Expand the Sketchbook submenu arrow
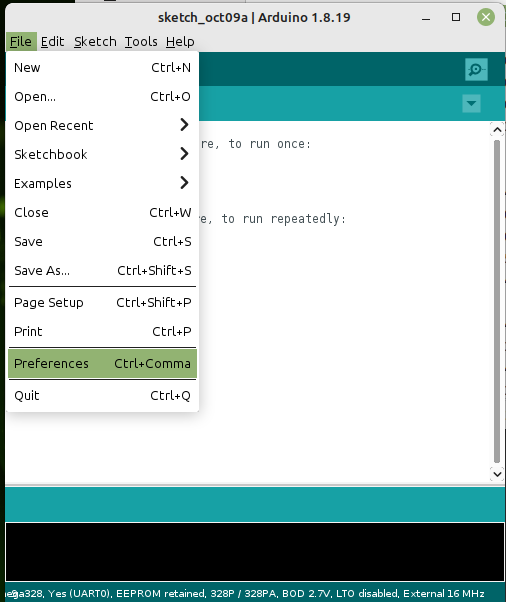Image resolution: width=506 pixels, height=602 pixels. tap(184, 154)
